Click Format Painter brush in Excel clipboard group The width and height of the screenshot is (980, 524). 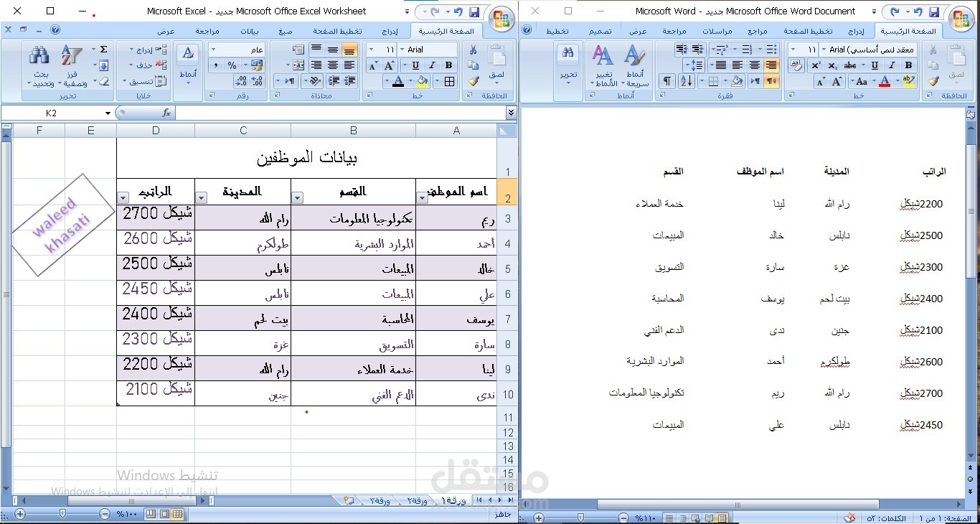point(473,81)
